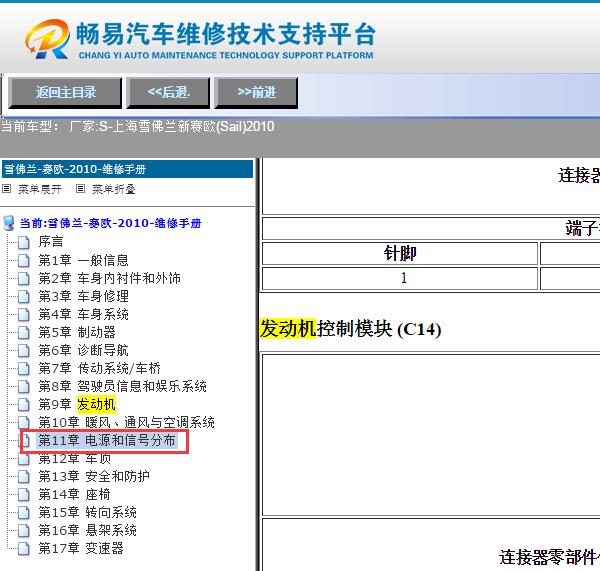Click the 雪佛兰-赛欧-2010-维修手册 panel header

click(x=127, y=169)
